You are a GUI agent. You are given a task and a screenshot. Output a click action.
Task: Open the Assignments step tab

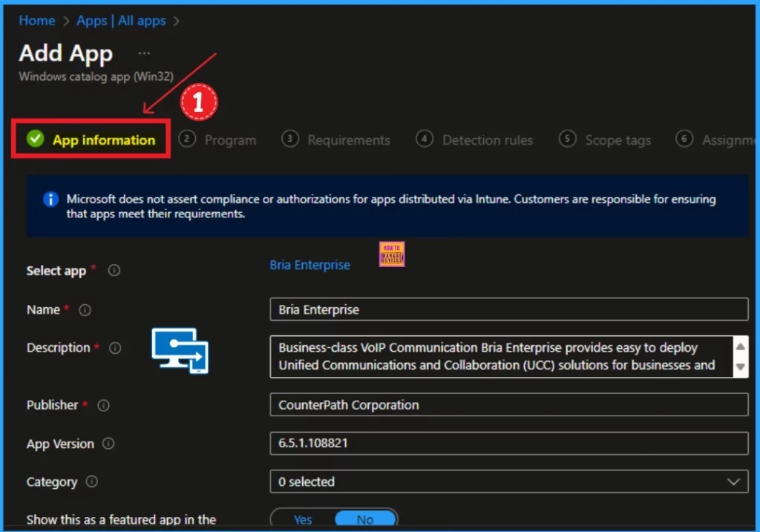tap(716, 139)
